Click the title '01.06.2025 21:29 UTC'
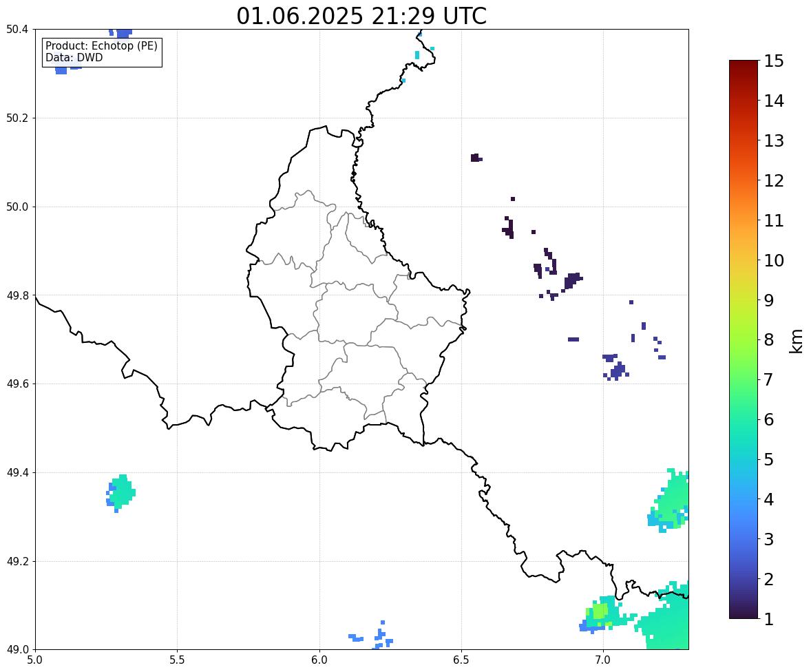Viewport: 811px width, 672px height. pyautogui.click(x=361, y=16)
